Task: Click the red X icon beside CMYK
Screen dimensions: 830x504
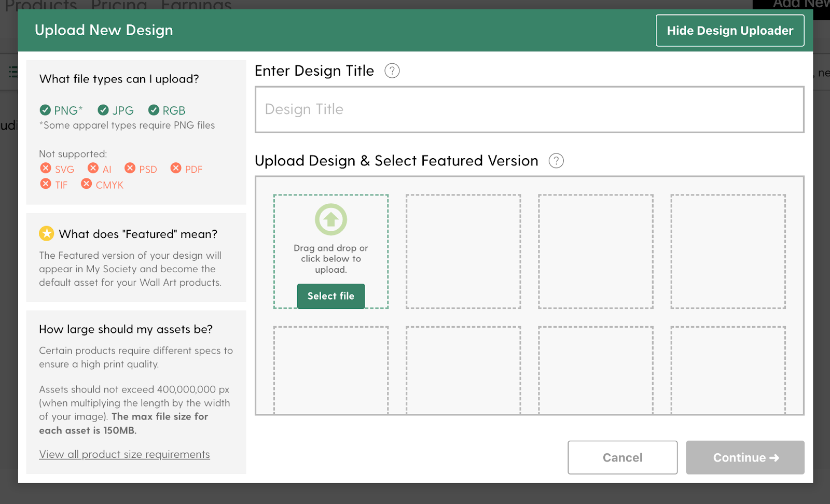Action: click(87, 184)
